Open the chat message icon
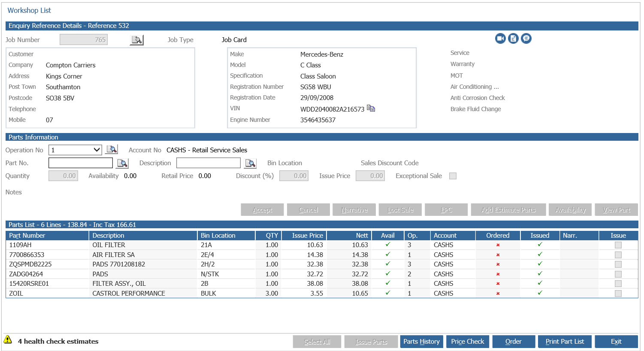Image resolution: width=644 pixels, height=351 pixels. click(526, 38)
